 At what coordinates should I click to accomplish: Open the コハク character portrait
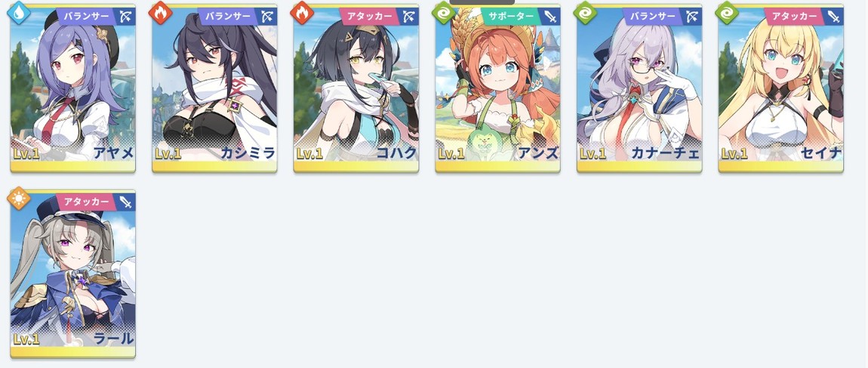(356, 88)
